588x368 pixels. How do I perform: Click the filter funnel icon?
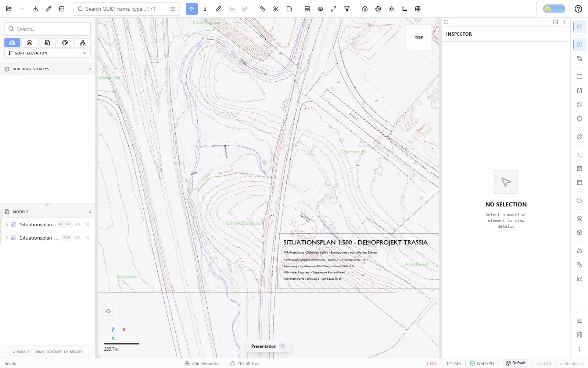tap(347, 9)
